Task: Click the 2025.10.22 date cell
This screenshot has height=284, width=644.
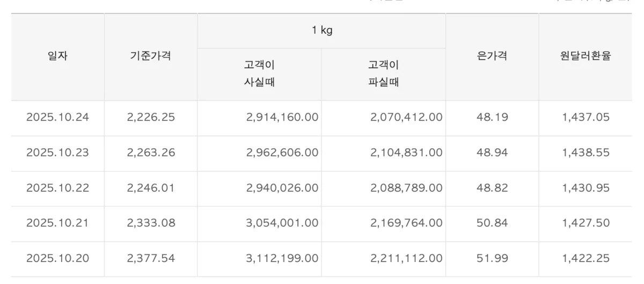Action: 57,188
